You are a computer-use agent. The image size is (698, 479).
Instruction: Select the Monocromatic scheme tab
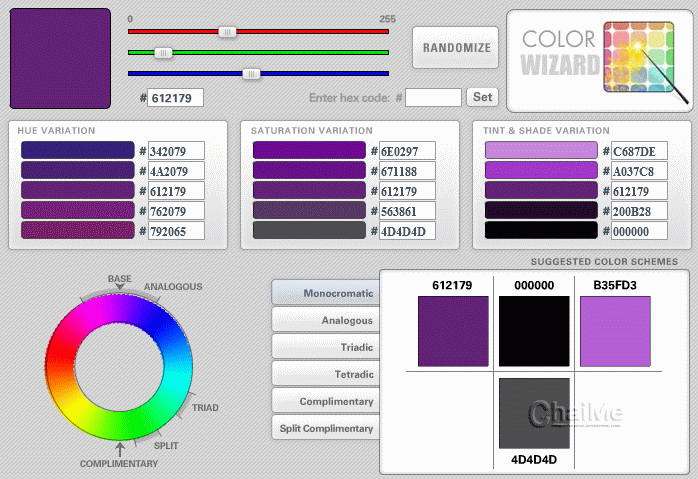pos(325,293)
